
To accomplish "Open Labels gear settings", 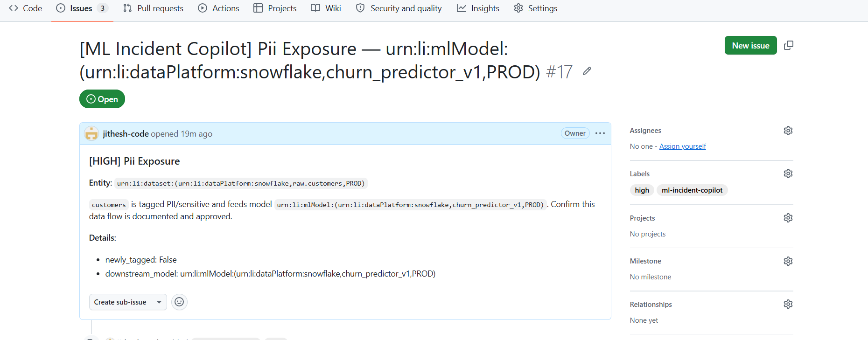I will [788, 173].
